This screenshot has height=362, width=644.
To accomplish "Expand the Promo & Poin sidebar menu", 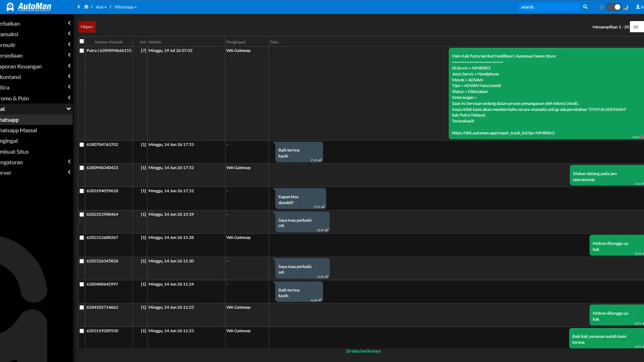I will [x=36, y=99].
